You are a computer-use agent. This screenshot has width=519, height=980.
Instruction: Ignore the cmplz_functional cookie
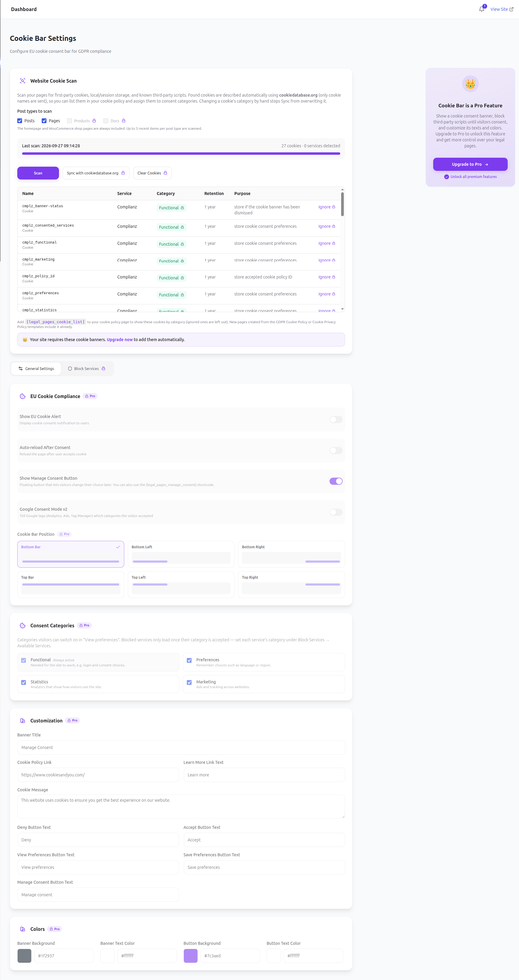327,244
